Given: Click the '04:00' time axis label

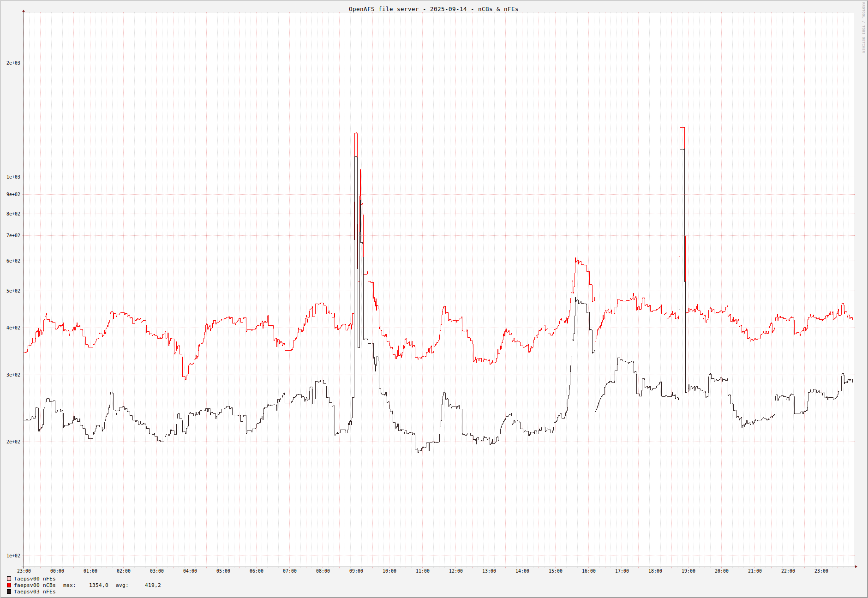Looking at the screenshot, I should tap(190, 571).
